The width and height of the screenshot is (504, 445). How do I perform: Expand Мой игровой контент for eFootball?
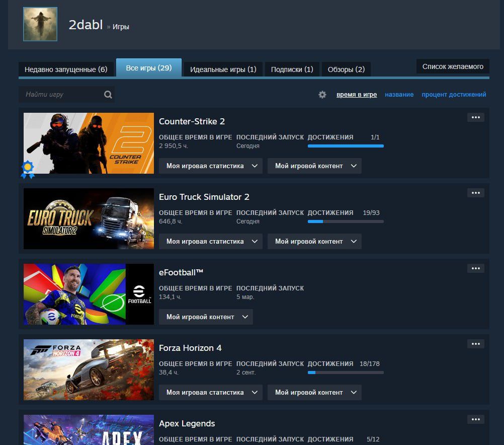coord(206,317)
